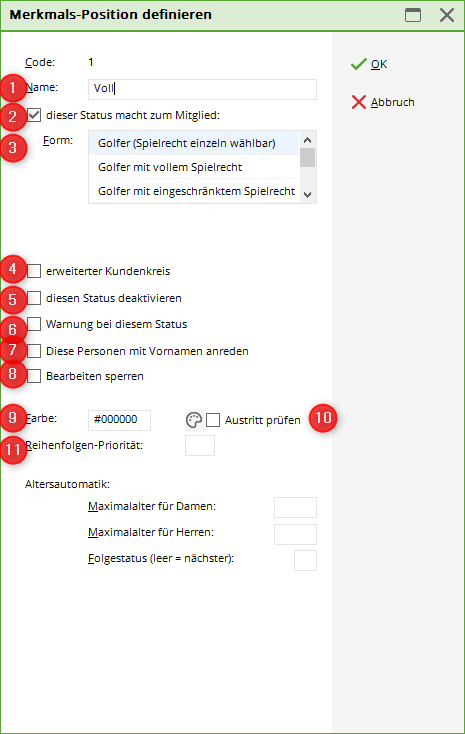This screenshot has width=465, height=734.
Task: Select 'Golfer mit vollem Spielrecht'
Action: coord(194,167)
